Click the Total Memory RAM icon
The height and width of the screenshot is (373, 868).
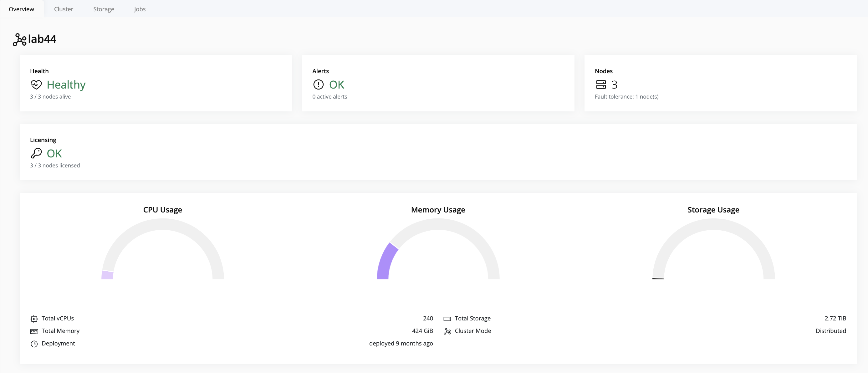click(34, 331)
